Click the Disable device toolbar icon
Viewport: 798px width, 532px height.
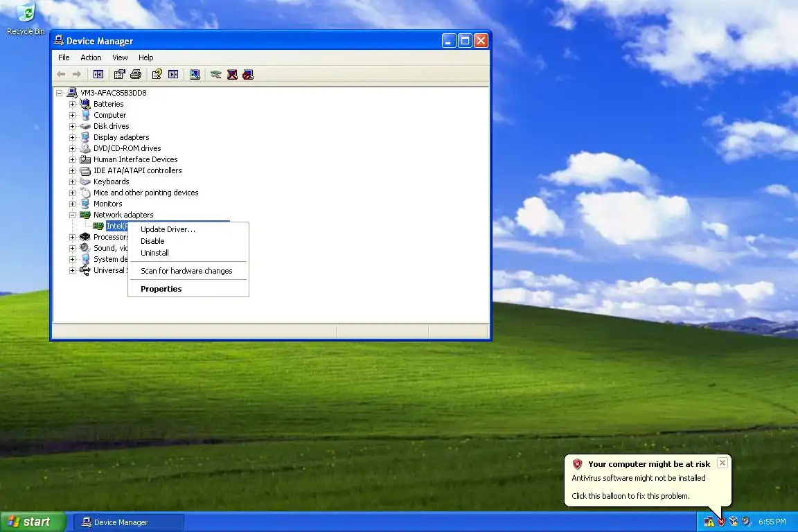coord(248,74)
